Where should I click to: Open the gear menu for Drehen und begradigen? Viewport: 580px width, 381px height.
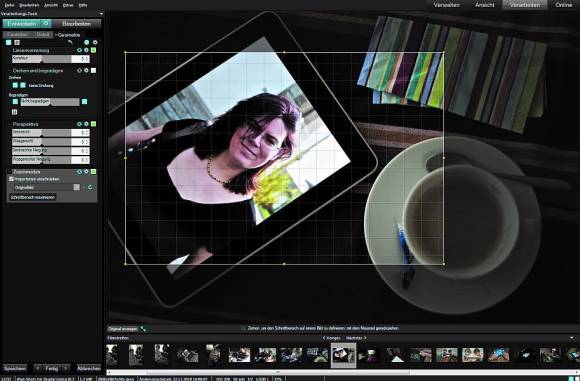(x=86, y=70)
